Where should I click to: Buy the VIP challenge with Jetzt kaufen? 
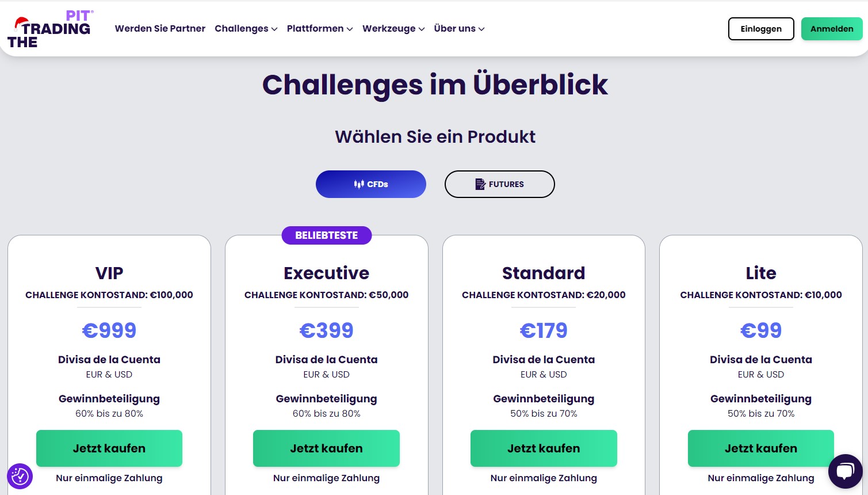coord(109,448)
